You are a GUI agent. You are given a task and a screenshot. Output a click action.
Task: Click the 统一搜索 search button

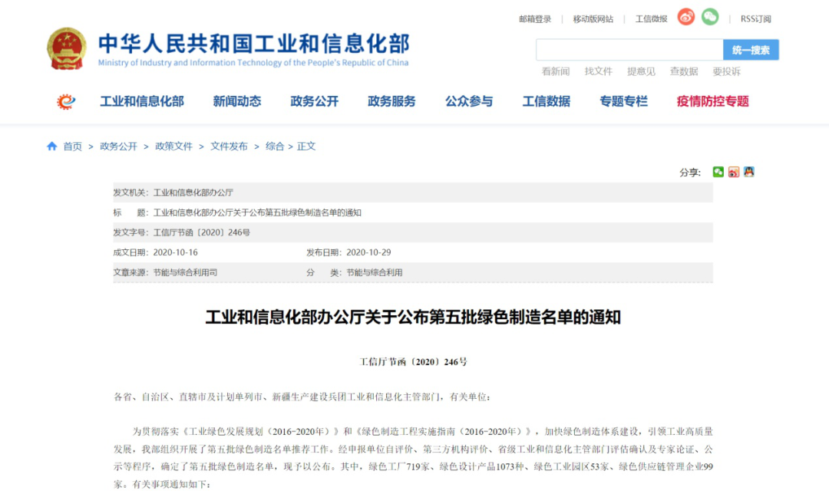point(751,50)
